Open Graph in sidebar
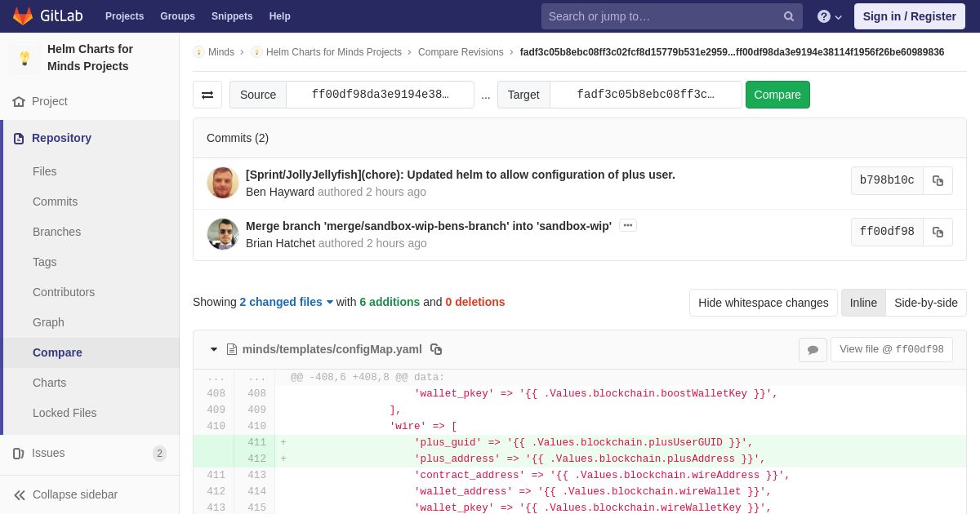The height and width of the screenshot is (514, 980). pyautogui.click(x=48, y=322)
